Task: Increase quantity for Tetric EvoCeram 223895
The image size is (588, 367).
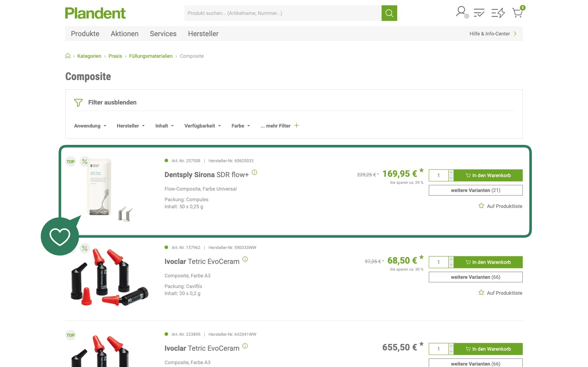Action: (451, 346)
